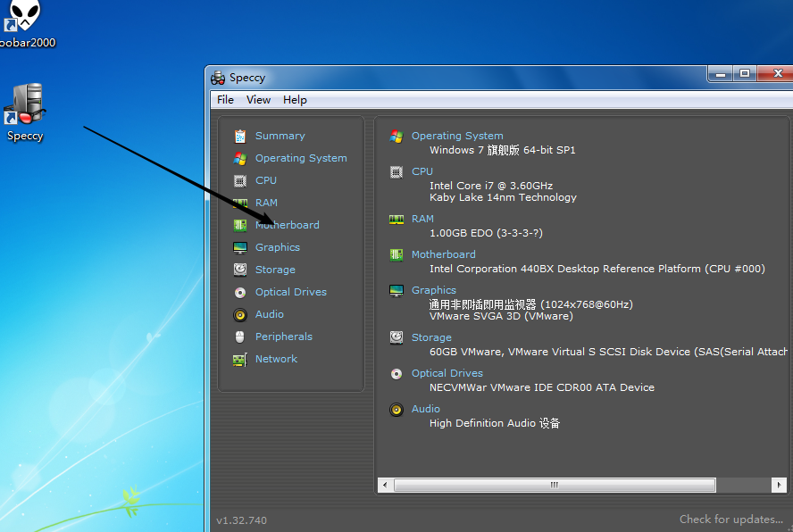
Task: Click the Graphics heading link in summary
Action: click(x=434, y=290)
